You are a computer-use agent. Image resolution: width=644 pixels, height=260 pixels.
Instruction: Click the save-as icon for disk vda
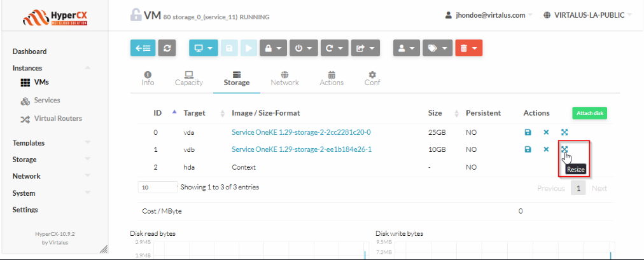pyautogui.click(x=528, y=132)
